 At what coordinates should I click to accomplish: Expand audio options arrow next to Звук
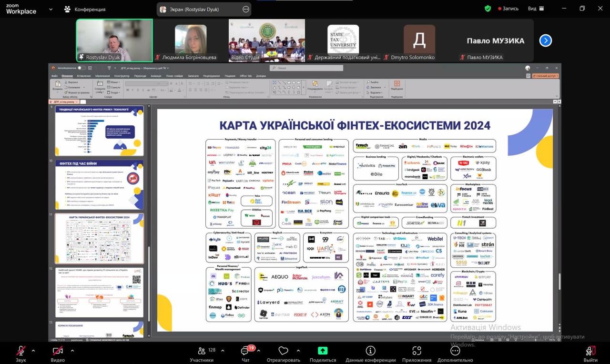tap(33, 351)
